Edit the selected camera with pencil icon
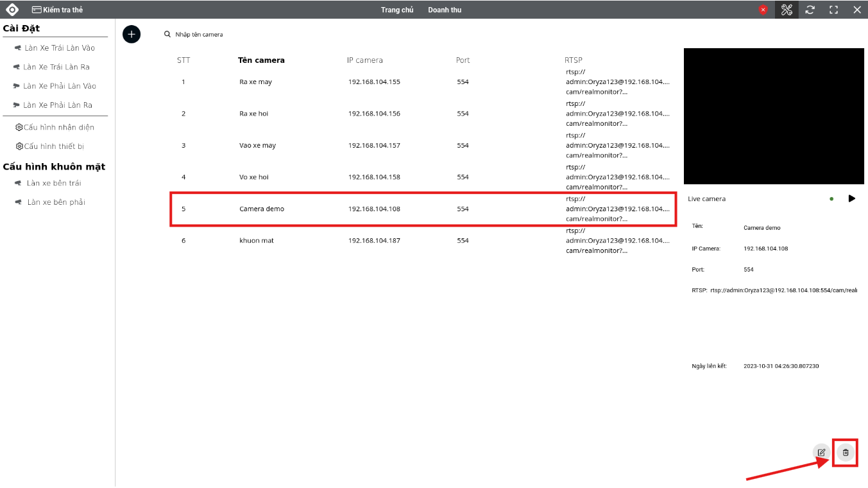 [821, 452]
